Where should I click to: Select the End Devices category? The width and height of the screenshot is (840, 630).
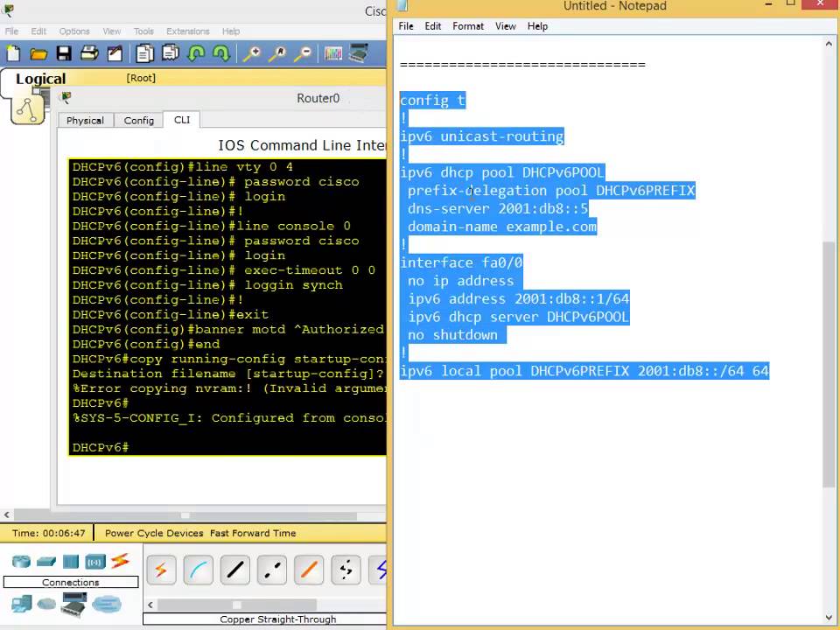(x=21, y=605)
